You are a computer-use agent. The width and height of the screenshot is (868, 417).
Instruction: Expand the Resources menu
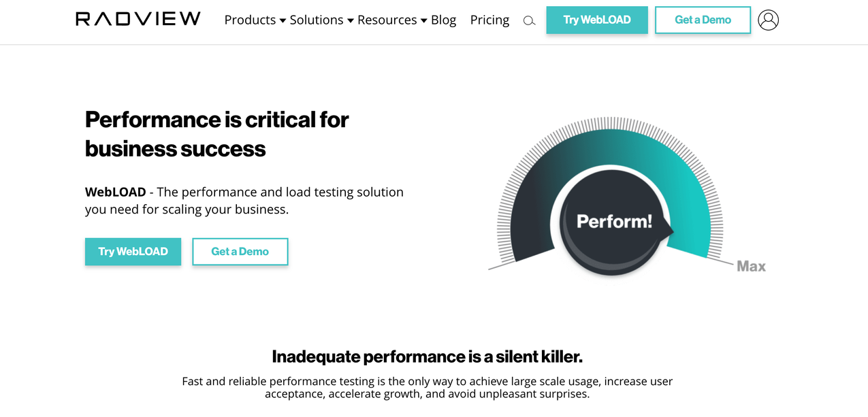coord(387,20)
